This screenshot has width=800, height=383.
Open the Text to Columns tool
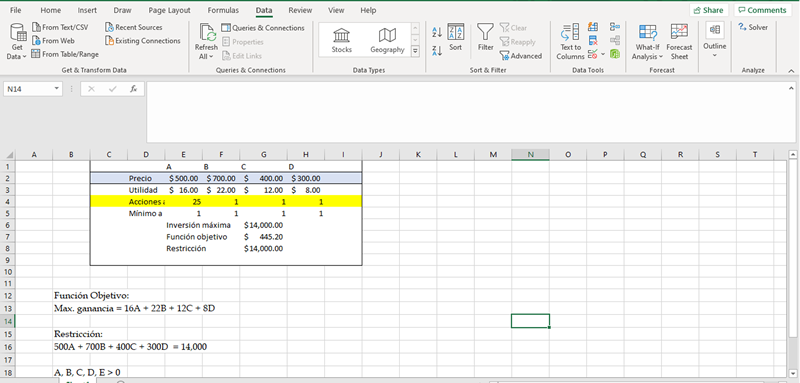(570, 42)
